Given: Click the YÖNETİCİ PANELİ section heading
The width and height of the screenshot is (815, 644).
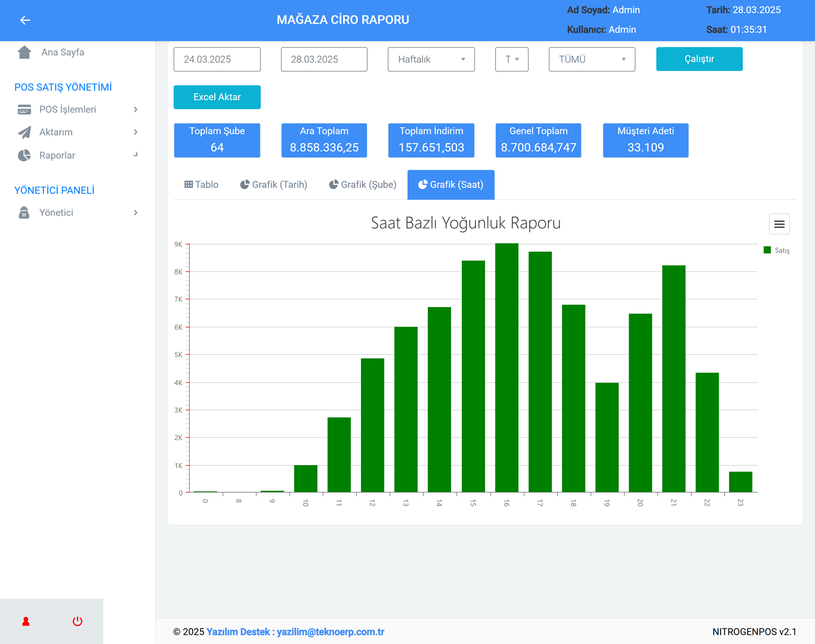Looking at the screenshot, I should 54,190.
